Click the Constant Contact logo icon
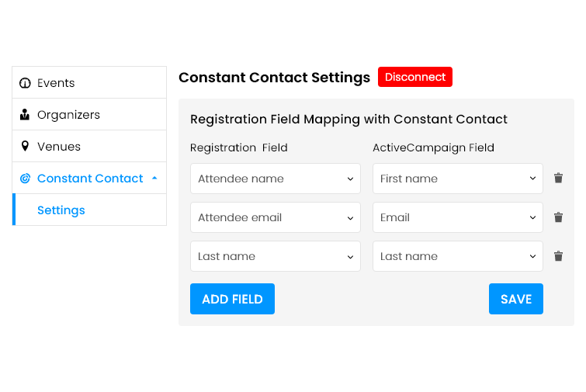586x392 pixels. pos(25,179)
